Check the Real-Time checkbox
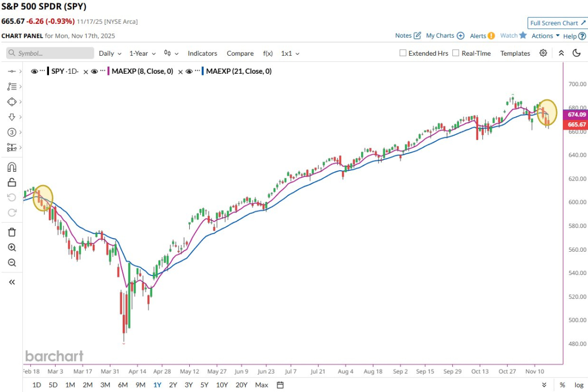The image size is (588, 392). [456, 53]
